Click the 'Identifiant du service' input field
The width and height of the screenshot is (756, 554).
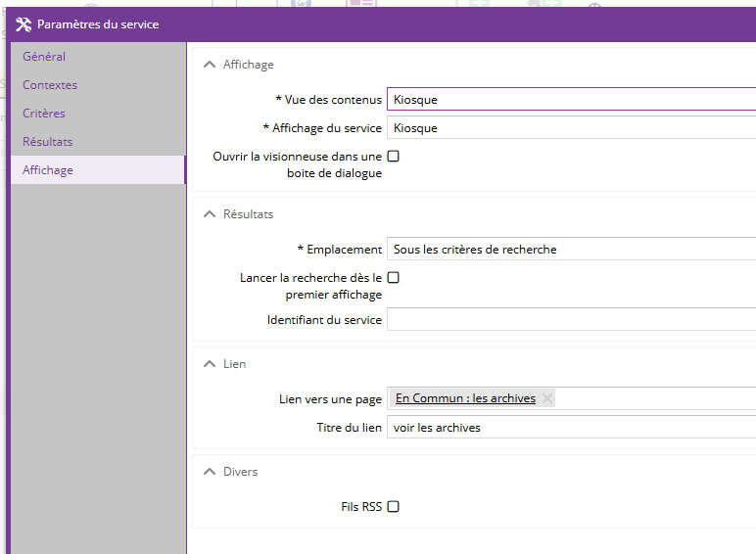(x=571, y=319)
